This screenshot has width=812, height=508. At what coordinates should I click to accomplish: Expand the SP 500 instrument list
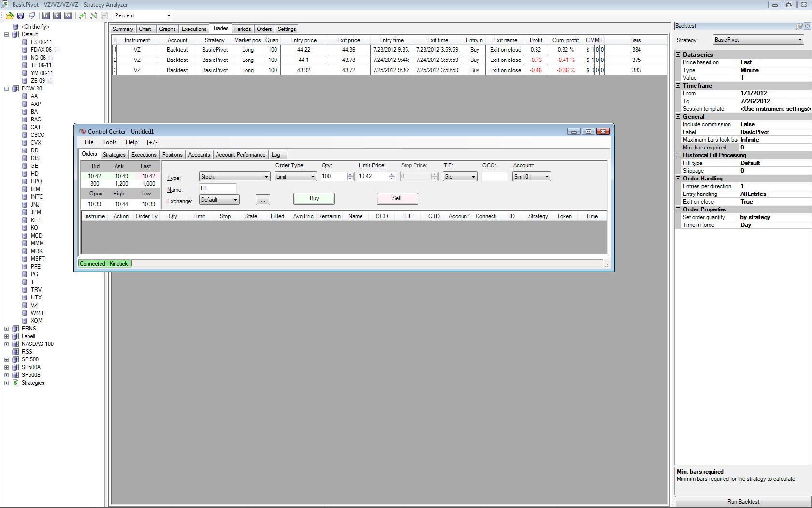[7, 359]
